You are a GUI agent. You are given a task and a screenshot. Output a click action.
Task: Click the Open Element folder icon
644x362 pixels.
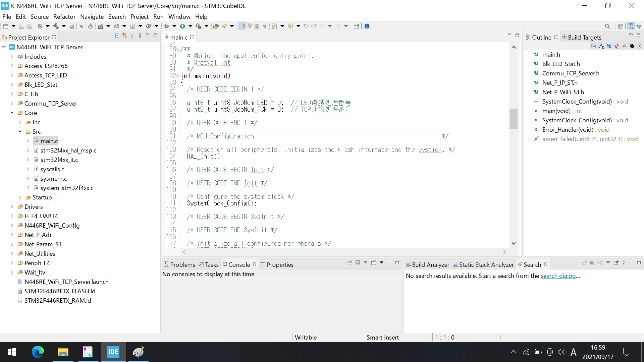pyautogui.click(x=216, y=26)
